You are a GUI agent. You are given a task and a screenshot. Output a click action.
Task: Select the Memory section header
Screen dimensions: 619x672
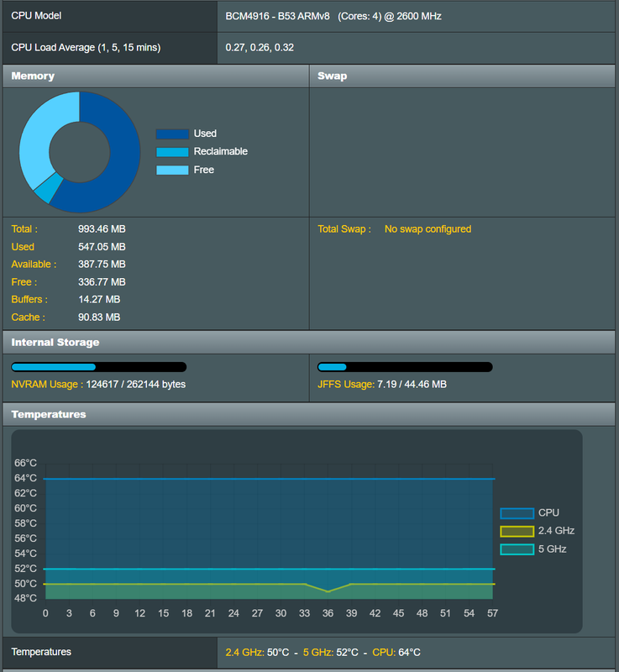pyautogui.click(x=156, y=76)
